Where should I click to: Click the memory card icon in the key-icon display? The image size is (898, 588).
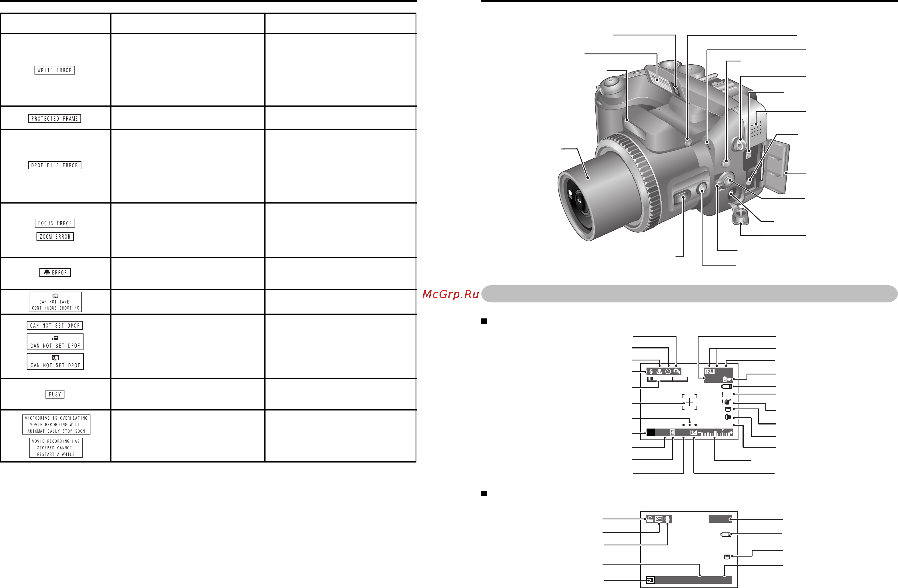pyautogui.click(x=727, y=557)
